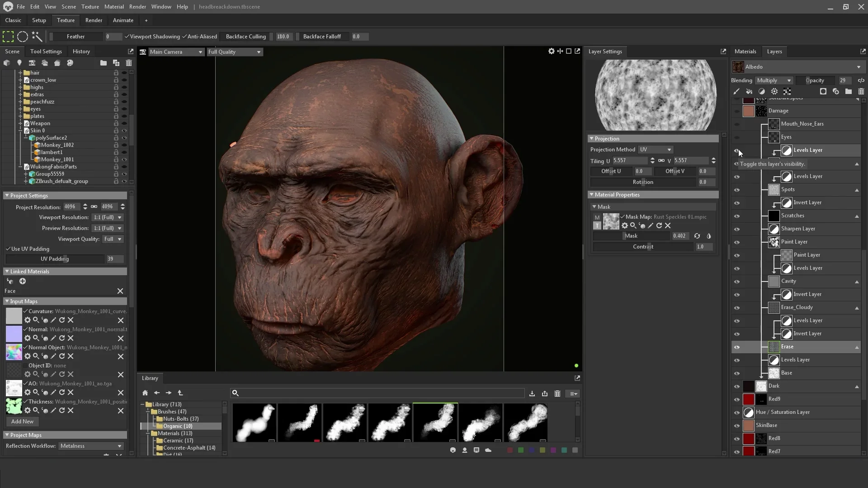The width and height of the screenshot is (868, 488).
Task: Open the Projection Method UV dropdown
Action: pyautogui.click(x=655, y=150)
